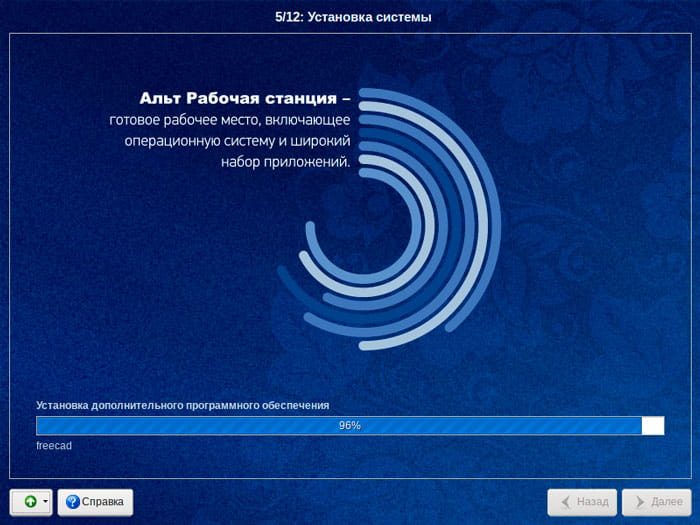
Task: Click the green up-arrow icon button
Action: click(30, 502)
